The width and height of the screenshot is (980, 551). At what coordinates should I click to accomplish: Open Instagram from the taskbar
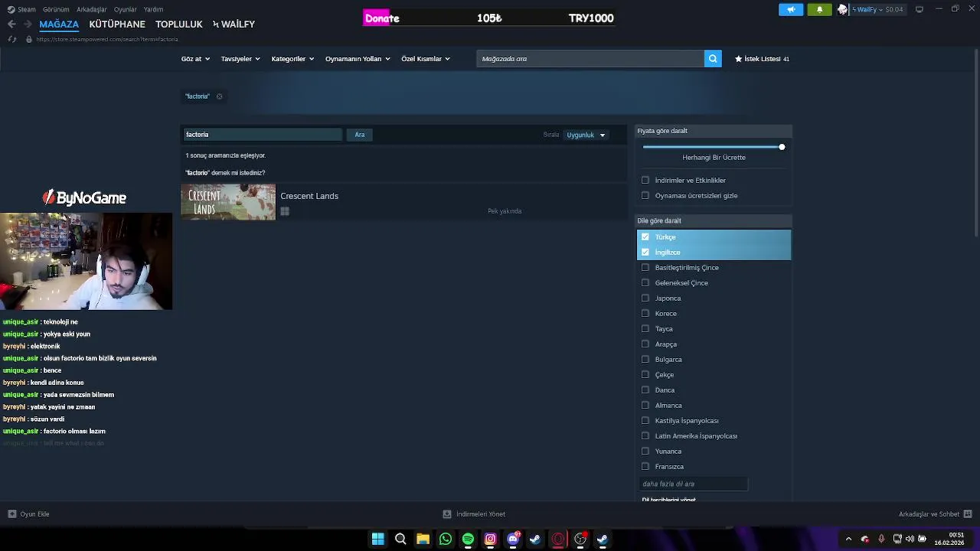pos(491,540)
